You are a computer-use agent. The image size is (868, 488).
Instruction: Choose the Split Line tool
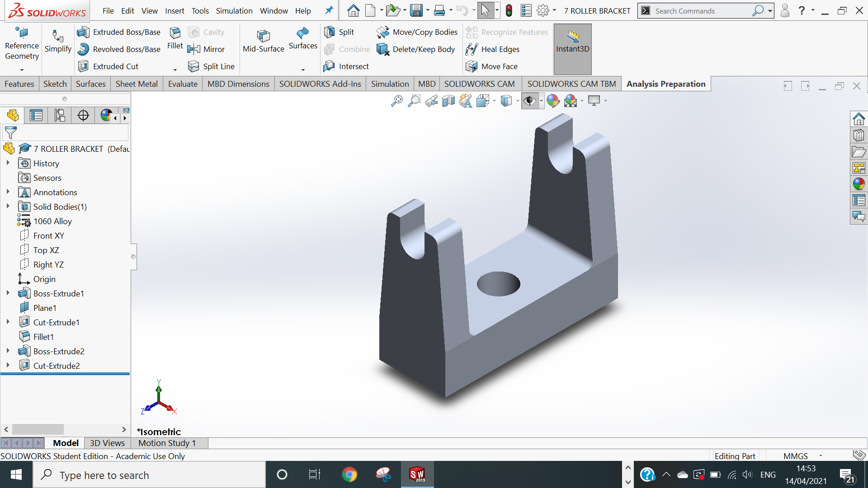click(211, 66)
